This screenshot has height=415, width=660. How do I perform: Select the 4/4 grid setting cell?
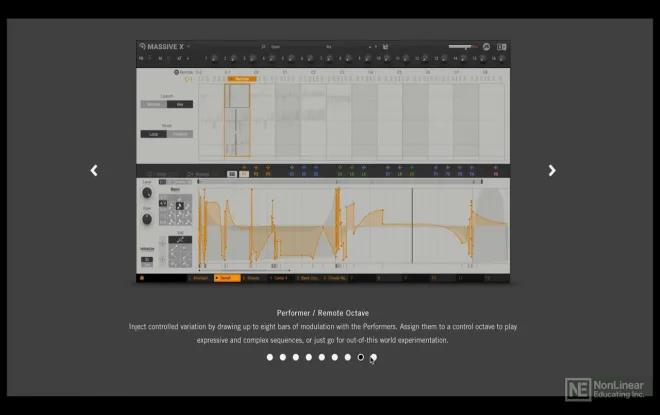click(163, 204)
